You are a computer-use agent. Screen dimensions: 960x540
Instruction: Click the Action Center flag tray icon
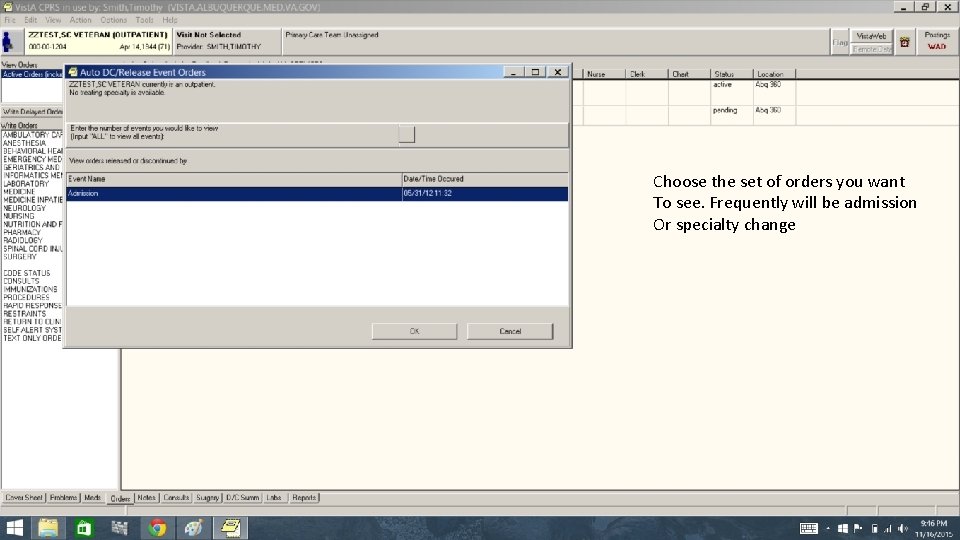coord(858,528)
